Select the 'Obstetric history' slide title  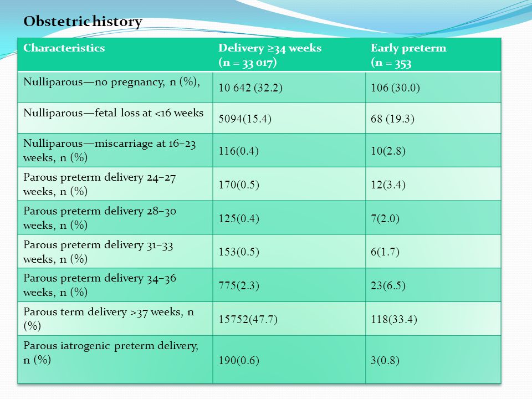tap(83, 22)
